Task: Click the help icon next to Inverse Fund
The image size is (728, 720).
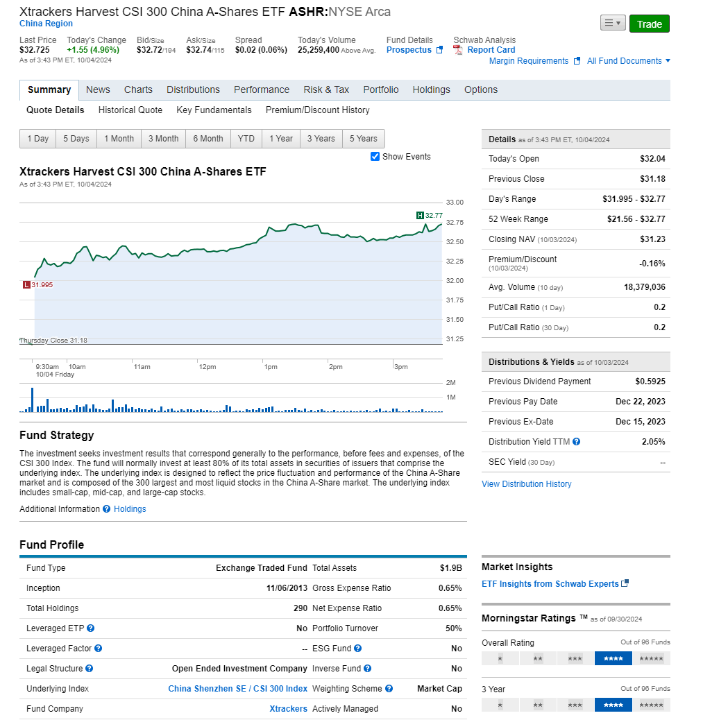Action: (x=368, y=669)
